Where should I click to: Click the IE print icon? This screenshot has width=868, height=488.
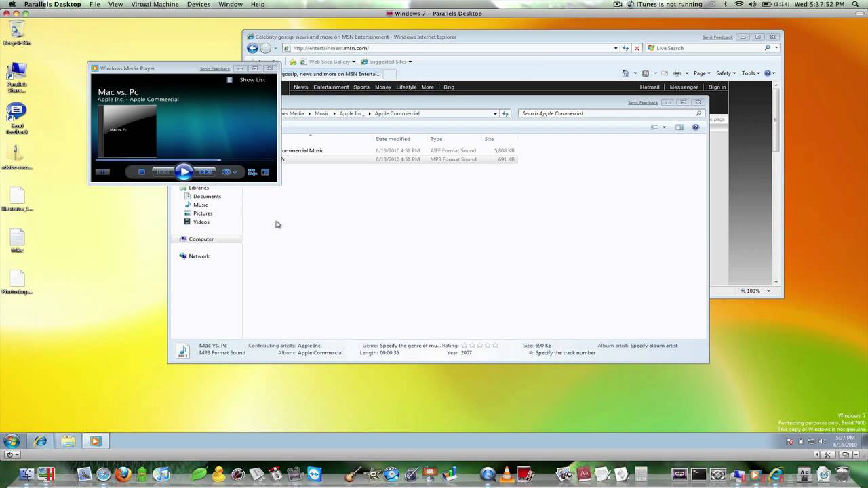(x=677, y=73)
